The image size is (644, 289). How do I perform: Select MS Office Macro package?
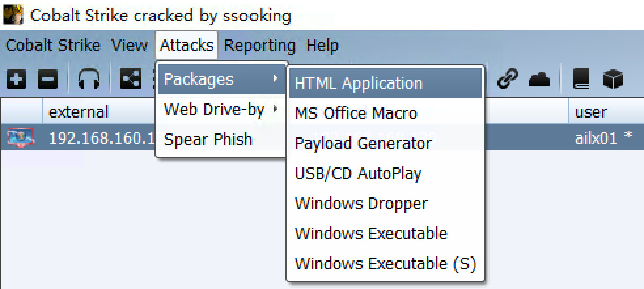[x=355, y=113]
